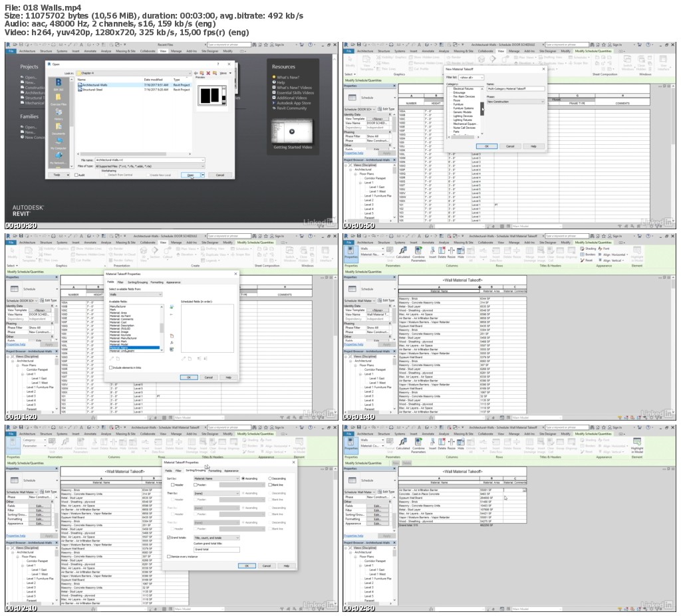Viewport: 681px width, 616px height.
Task: Click Properties help link in 00:02:30 frame
Action: (354, 536)
